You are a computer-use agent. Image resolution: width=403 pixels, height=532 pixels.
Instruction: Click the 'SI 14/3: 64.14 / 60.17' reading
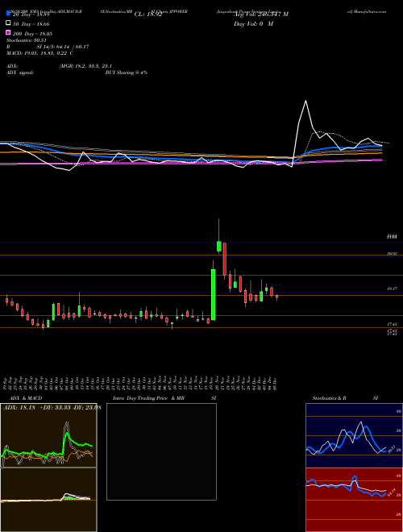[63, 47]
